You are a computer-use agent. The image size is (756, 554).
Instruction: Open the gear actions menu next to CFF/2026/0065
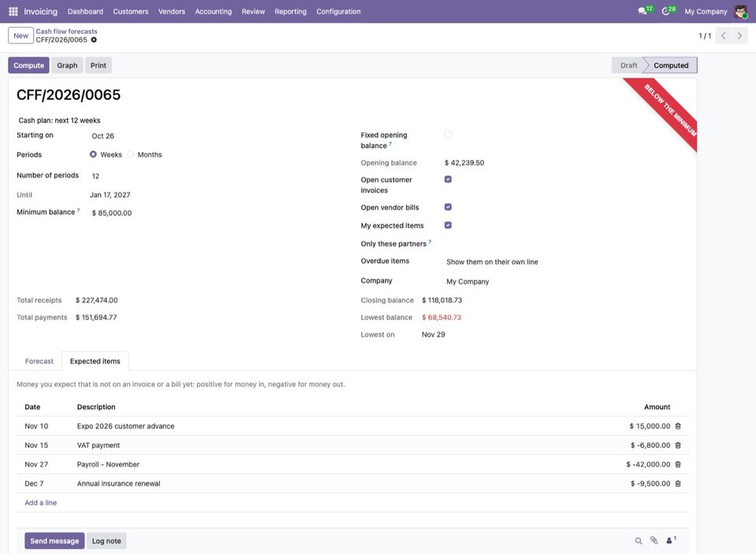pos(94,40)
